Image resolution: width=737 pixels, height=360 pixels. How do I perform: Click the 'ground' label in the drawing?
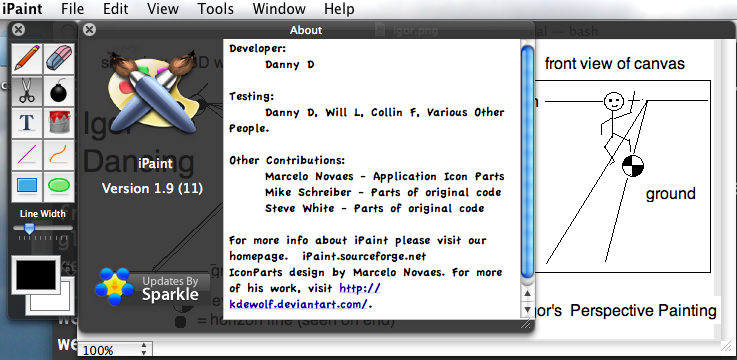[x=671, y=194]
